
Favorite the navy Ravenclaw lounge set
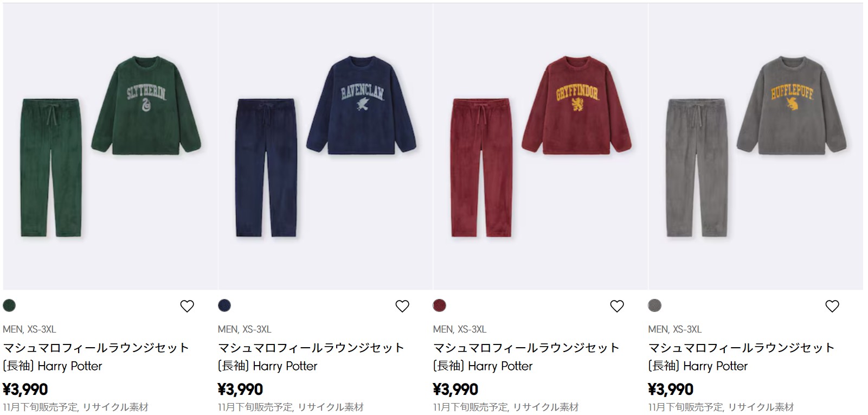402,307
